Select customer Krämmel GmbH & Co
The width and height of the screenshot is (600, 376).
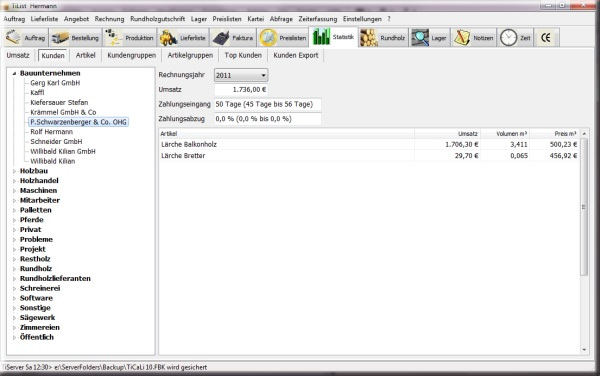(x=63, y=112)
